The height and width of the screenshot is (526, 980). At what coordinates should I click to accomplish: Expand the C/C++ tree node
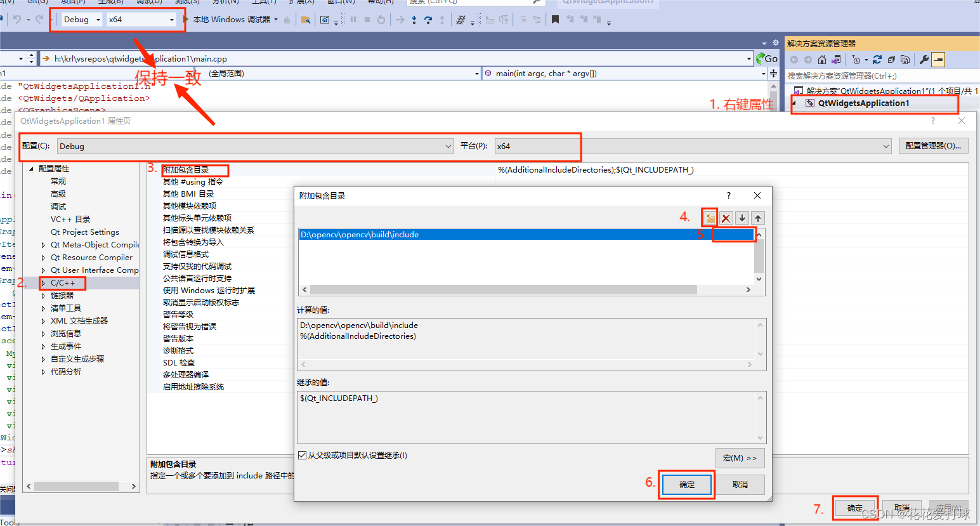click(x=43, y=283)
